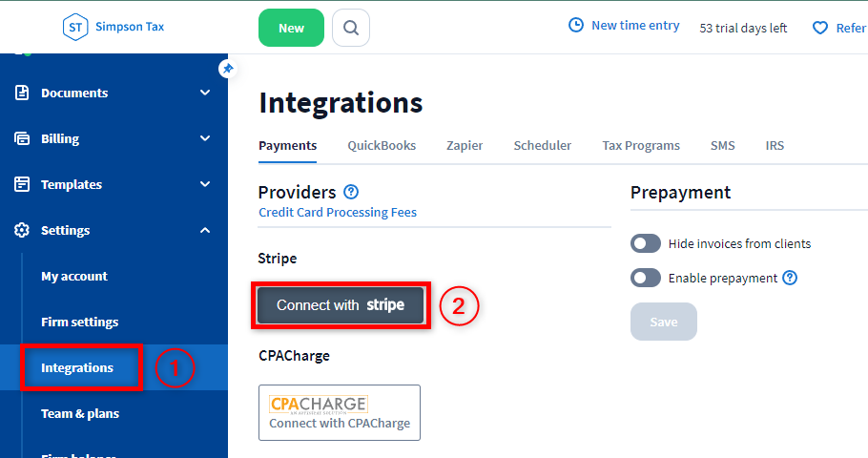
Task: Click the Settings gear icon
Action: (x=22, y=230)
